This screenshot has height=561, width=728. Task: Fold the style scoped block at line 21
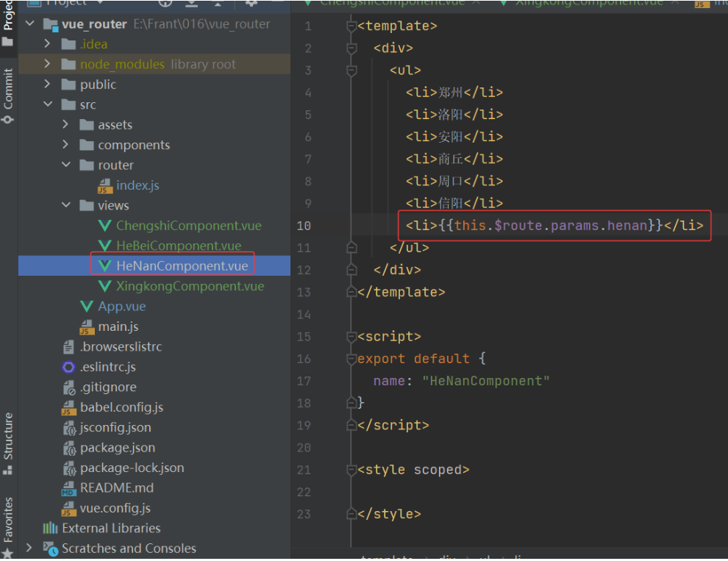351,470
